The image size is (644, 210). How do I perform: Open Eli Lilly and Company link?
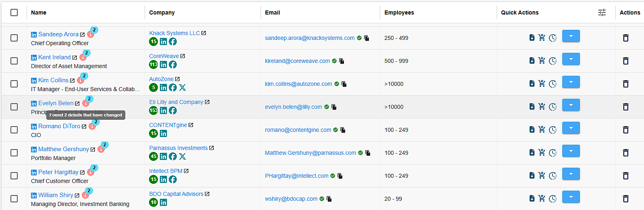click(176, 102)
